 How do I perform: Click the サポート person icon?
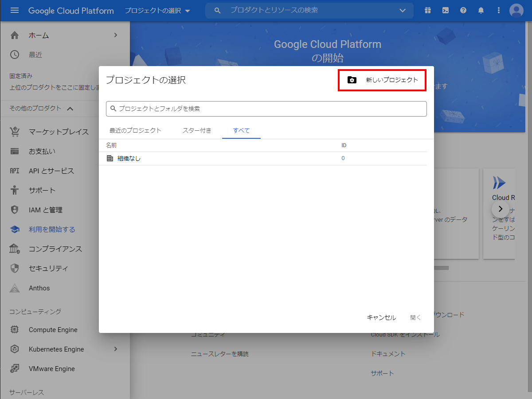pyautogui.click(x=15, y=190)
